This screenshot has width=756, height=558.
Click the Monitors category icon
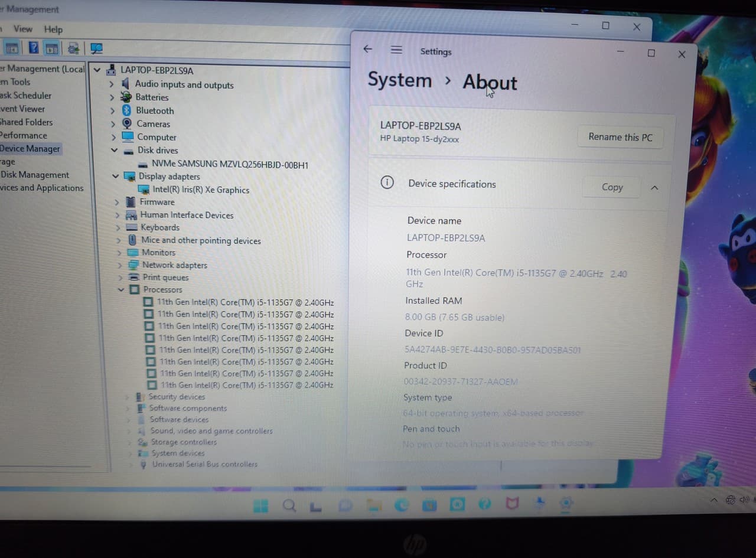[x=133, y=253]
